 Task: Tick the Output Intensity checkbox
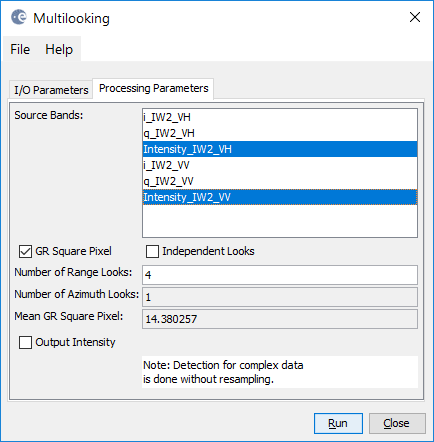[x=25, y=342]
